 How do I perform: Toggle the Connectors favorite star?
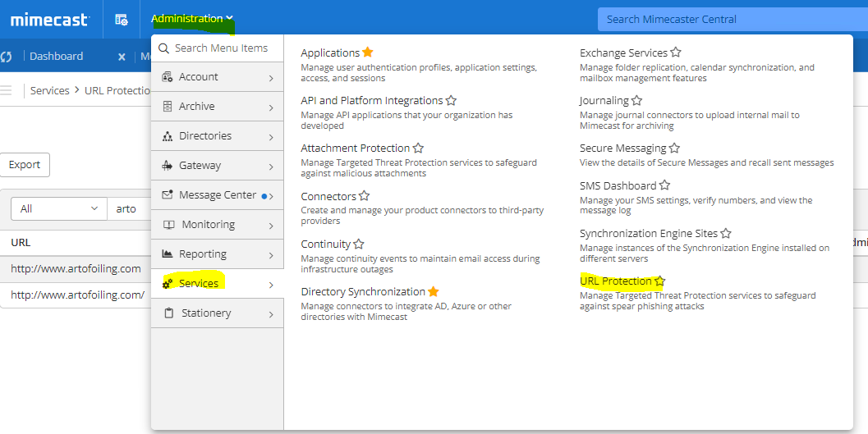[365, 196]
